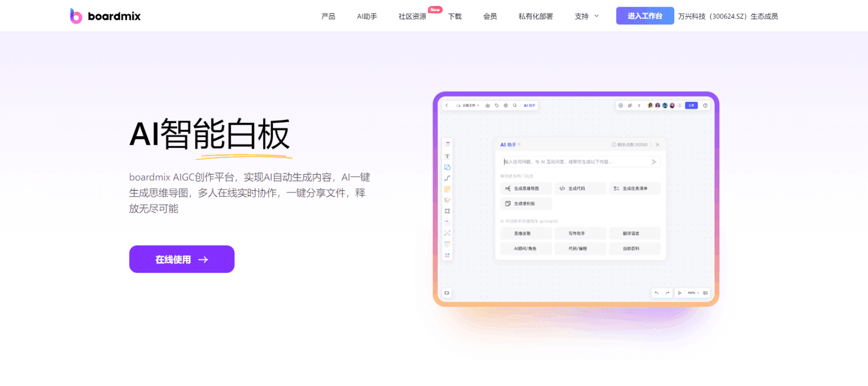Expand the more chevrons in top-right toolbar
Screen dimensions: 868x386
pyautogui.click(x=639, y=106)
